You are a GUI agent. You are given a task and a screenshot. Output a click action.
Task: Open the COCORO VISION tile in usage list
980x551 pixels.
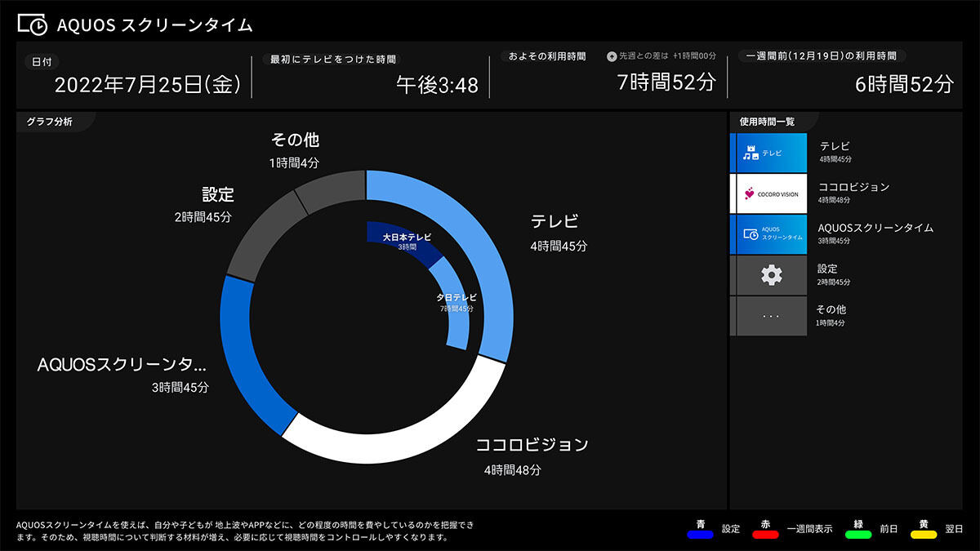tap(773, 193)
